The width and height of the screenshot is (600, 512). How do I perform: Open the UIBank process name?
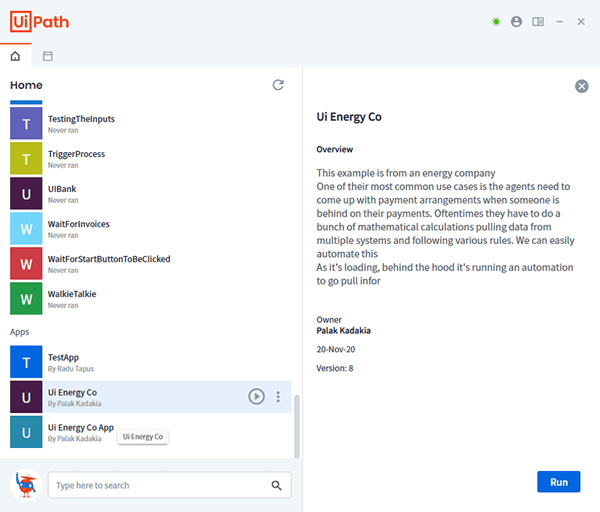tap(62, 189)
